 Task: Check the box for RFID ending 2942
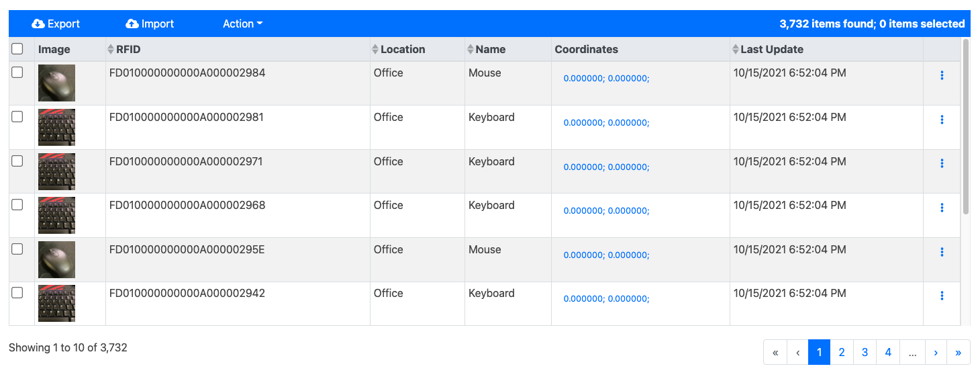pyautogui.click(x=17, y=293)
